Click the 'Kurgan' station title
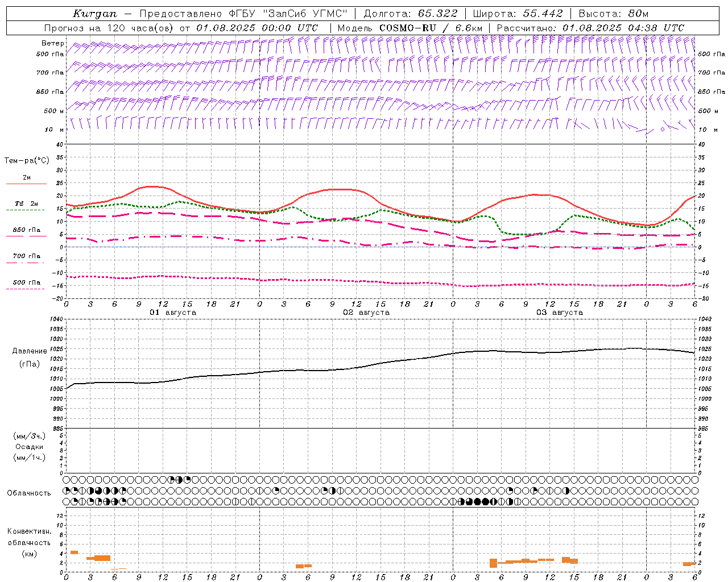 tap(95, 14)
